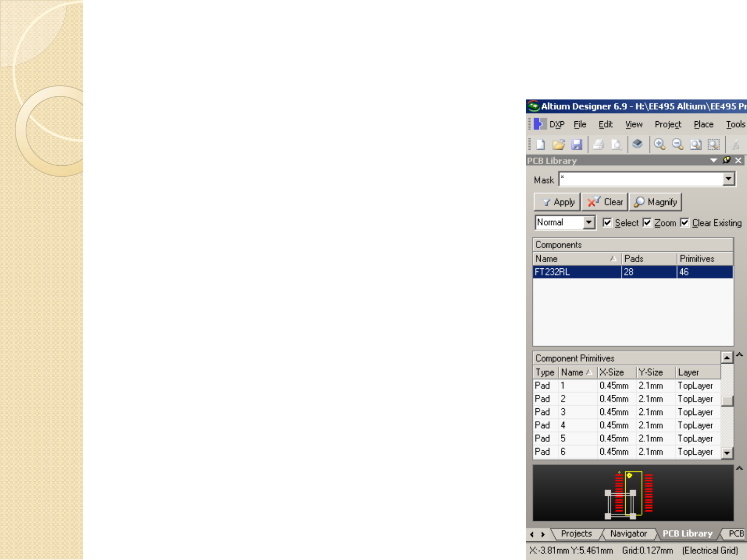Click the Clear filter button
This screenshot has width=747, height=560.
pos(605,202)
